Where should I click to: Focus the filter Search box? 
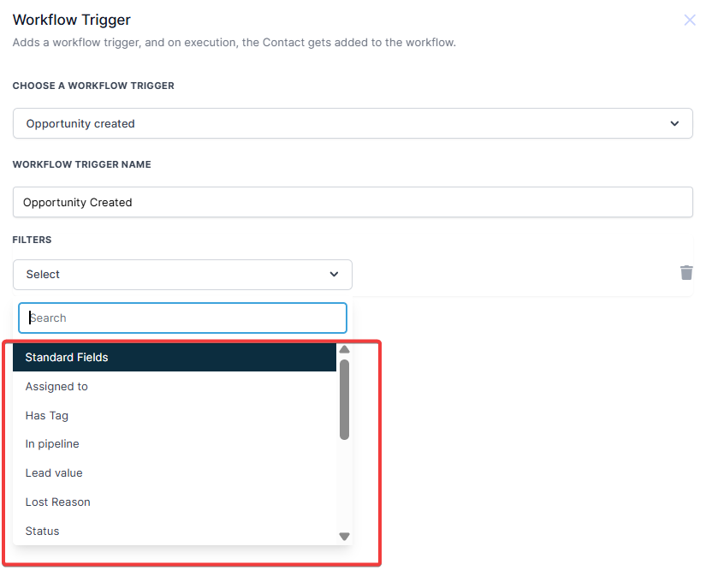point(182,318)
